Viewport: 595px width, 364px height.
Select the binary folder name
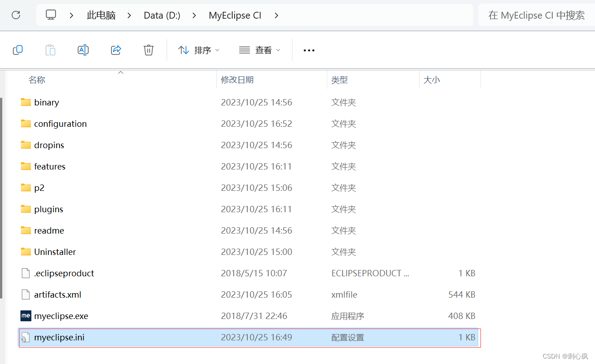46,103
